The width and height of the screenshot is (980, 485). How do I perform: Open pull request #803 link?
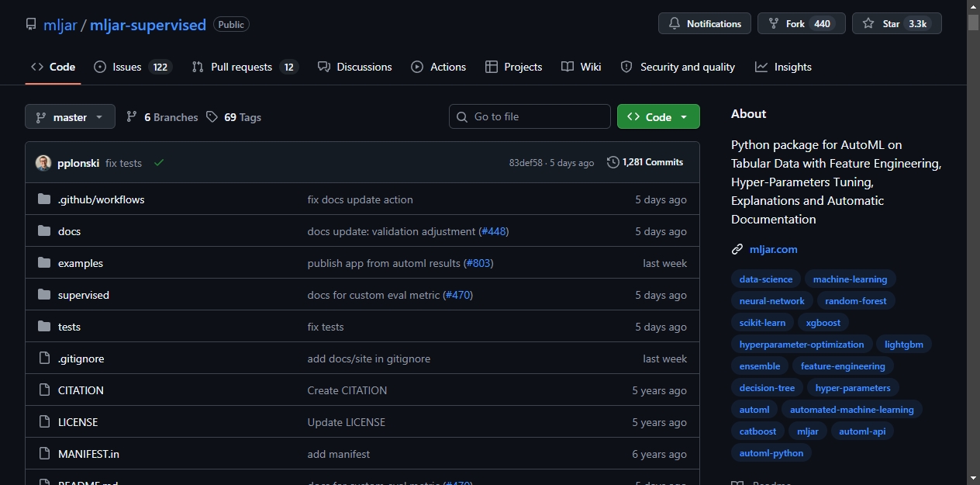[x=478, y=263]
